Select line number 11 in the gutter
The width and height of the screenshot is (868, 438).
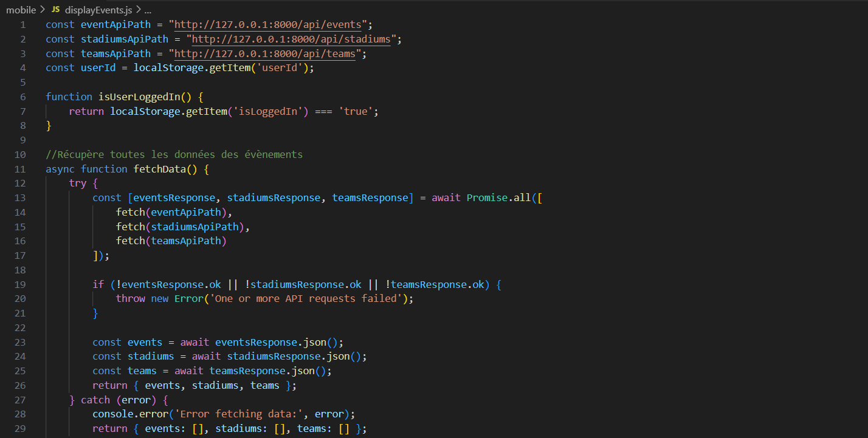point(20,168)
